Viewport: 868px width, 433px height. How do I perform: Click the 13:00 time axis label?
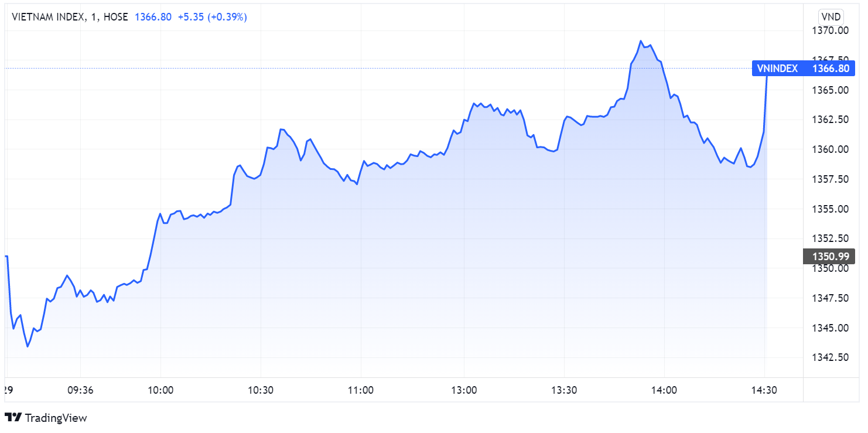[464, 390]
